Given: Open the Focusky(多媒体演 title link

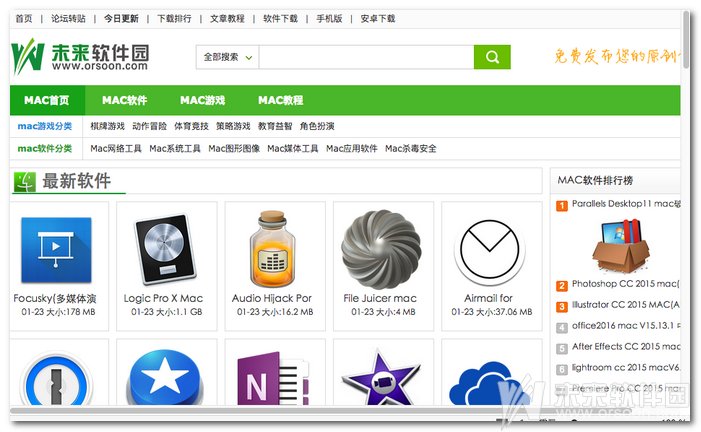Looking at the screenshot, I should [x=55, y=298].
